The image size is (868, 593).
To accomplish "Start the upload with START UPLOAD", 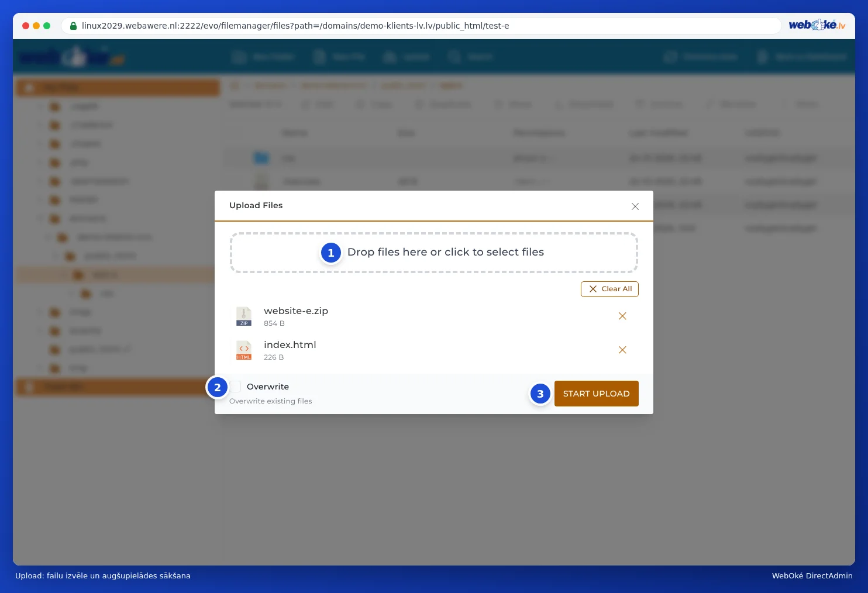I will click(x=597, y=394).
